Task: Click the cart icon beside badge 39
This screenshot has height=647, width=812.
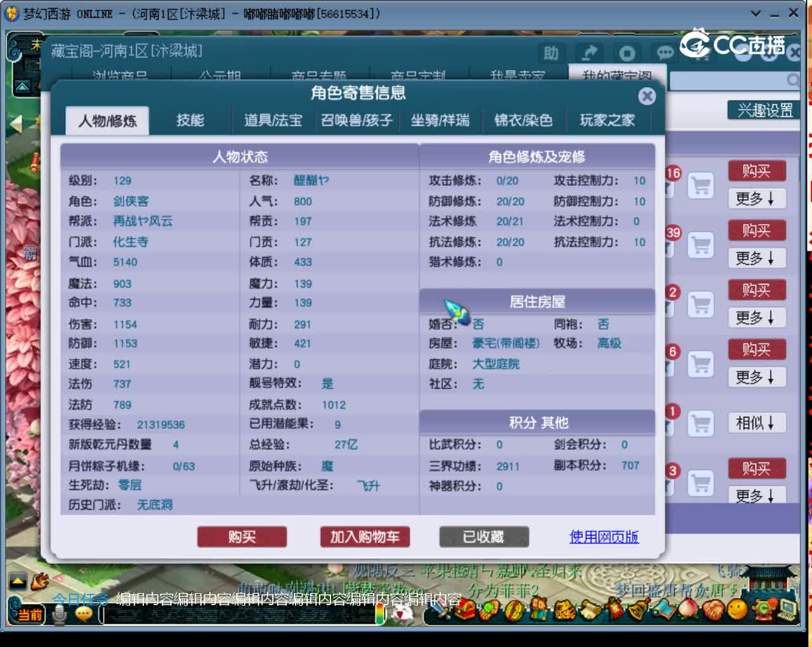Action: coord(700,245)
